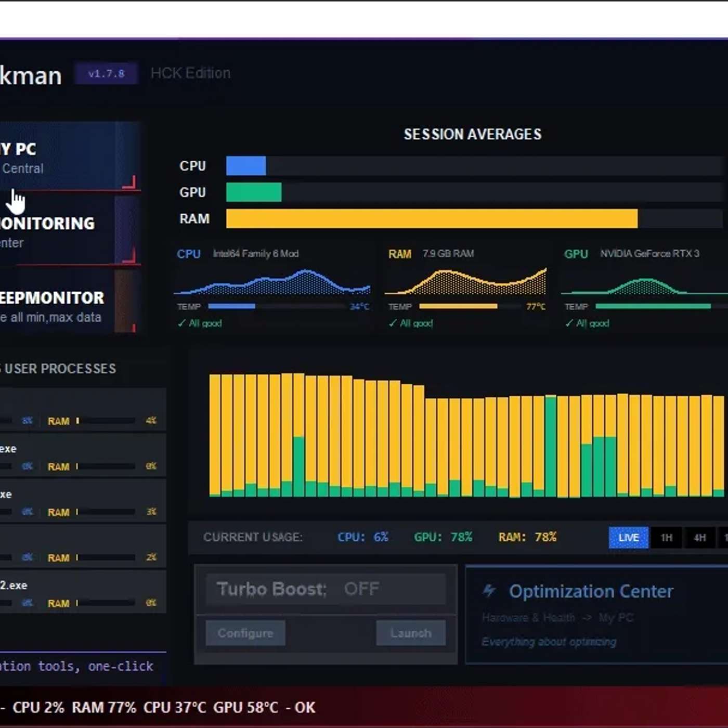
Task: Click the 'NVIDIA GeForce RTX 3' GPU name
Action: [x=650, y=254]
